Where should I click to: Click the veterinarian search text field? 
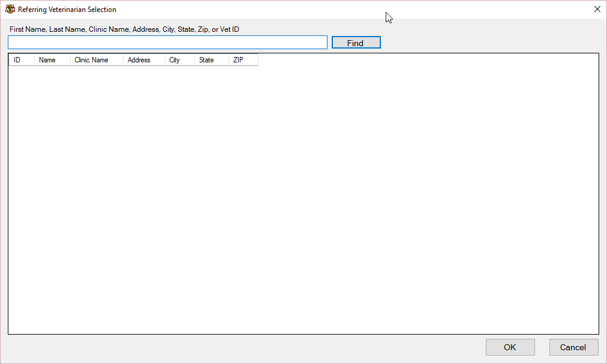[167, 43]
